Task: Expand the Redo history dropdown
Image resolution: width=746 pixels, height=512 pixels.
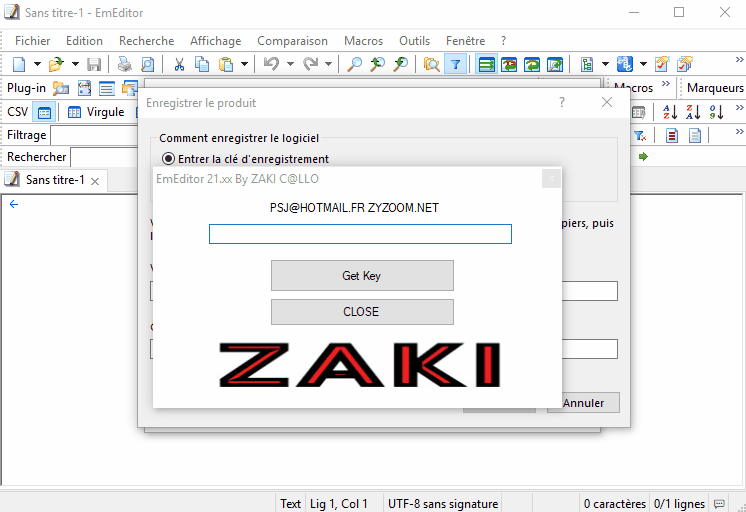Action: [x=328, y=64]
